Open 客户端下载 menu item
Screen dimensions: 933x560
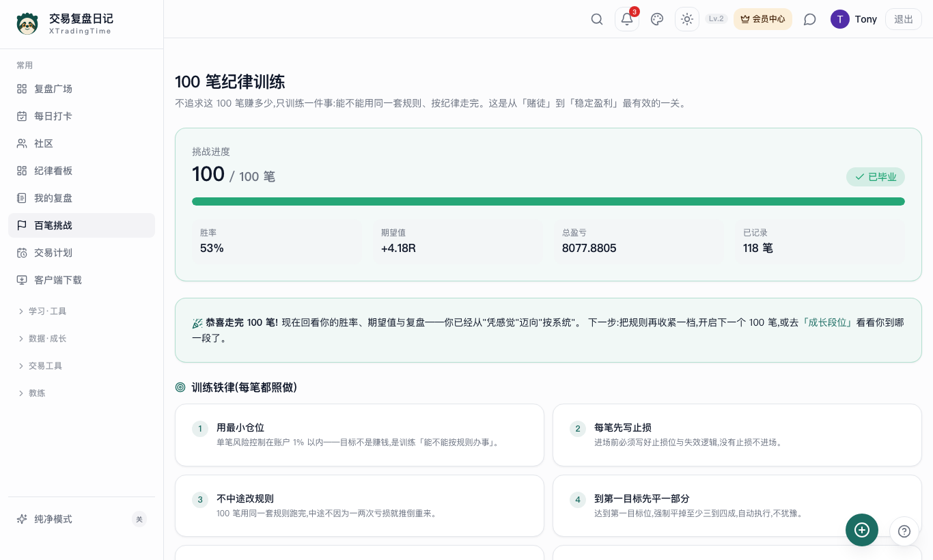point(81,280)
